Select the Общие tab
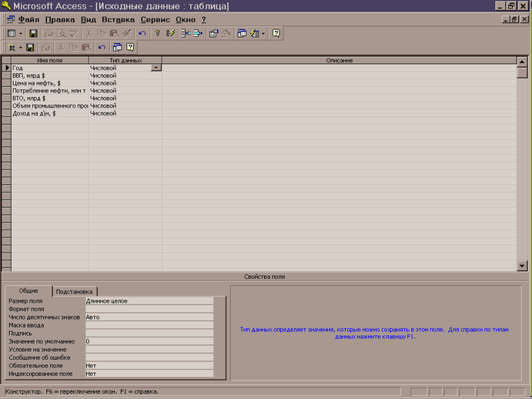 tap(28, 290)
